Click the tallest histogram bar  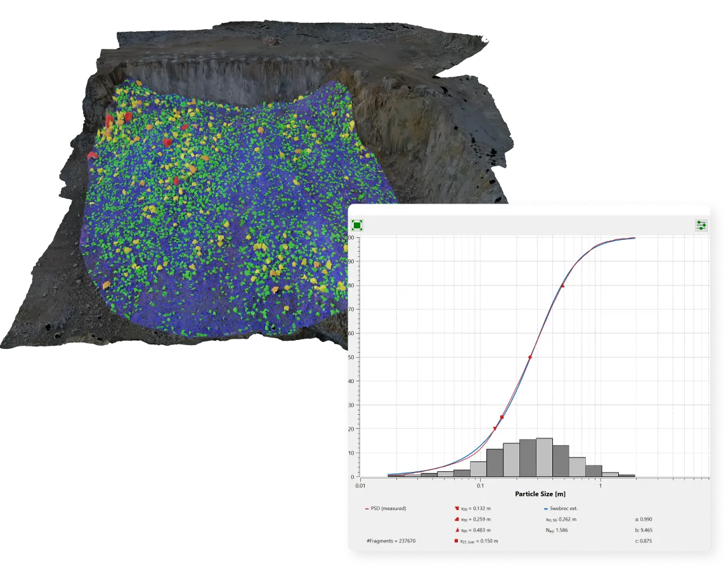coord(544,457)
